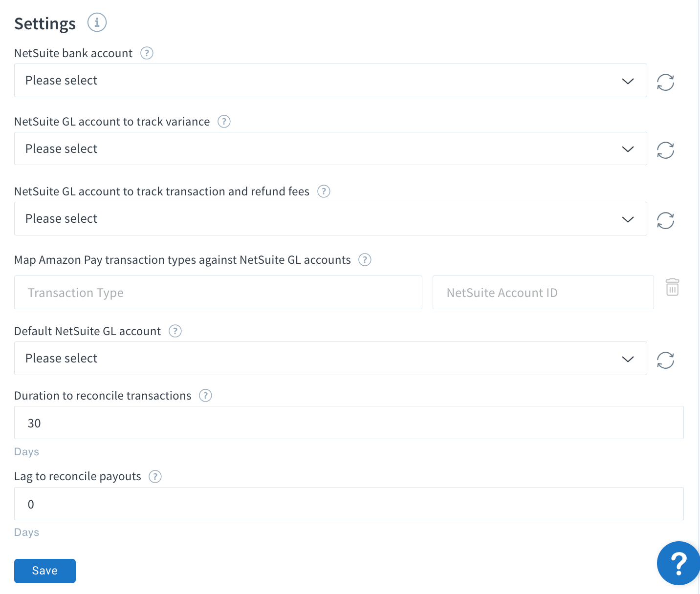Click the 'NetSuite bank account' label

tap(73, 53)
